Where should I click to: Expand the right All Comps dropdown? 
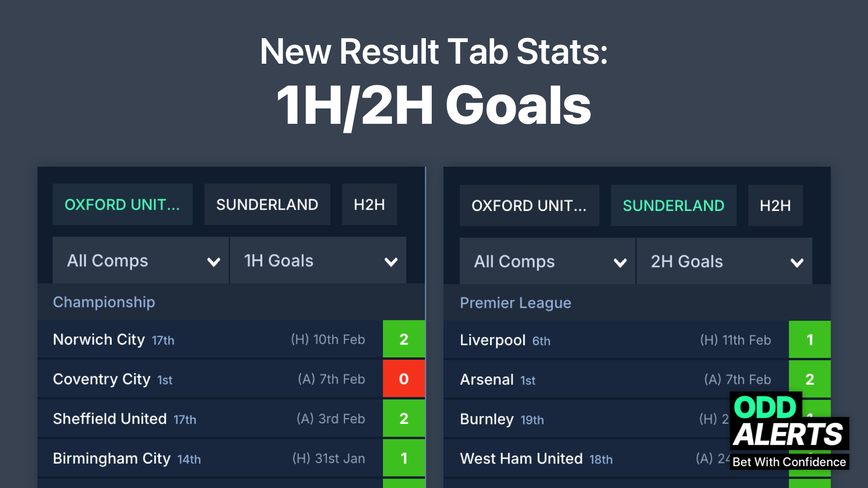[547, 262]
